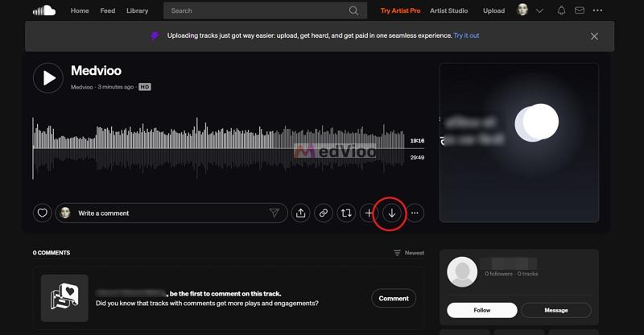Like the track with the heart icon
The height and width of the screenshot is (335, 644).
[43, 213]
